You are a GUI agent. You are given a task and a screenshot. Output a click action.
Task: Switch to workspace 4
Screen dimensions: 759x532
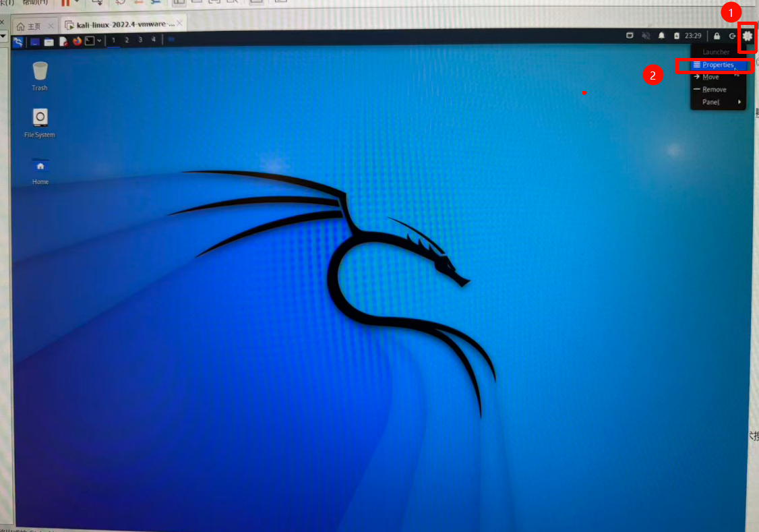[154, 39]
